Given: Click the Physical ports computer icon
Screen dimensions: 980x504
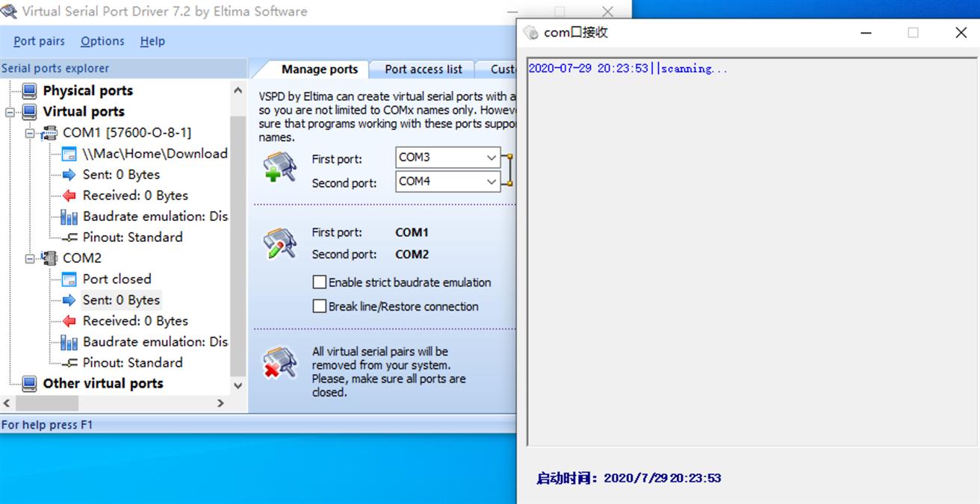Looking at the screenshot, I should 29,90.
